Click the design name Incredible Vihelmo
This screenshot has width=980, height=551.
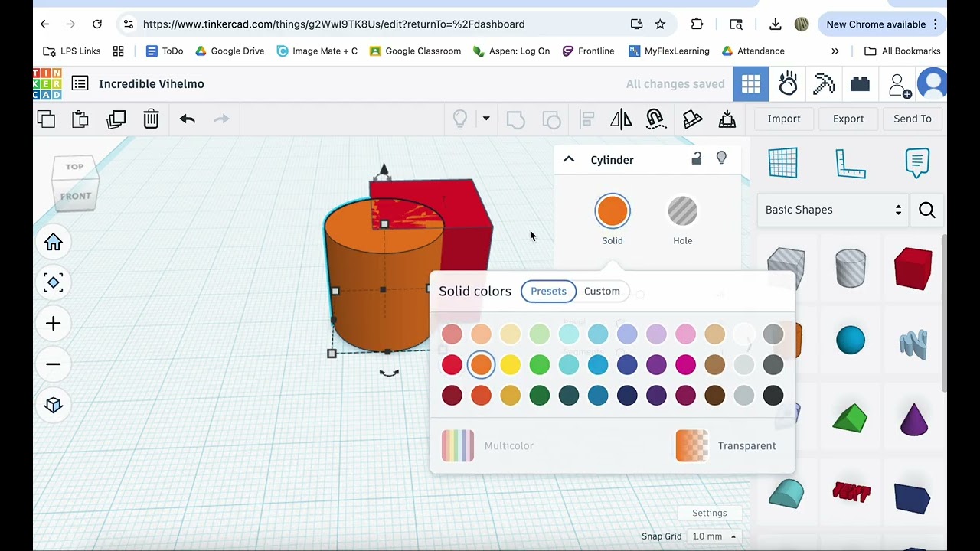click(152, 84)
